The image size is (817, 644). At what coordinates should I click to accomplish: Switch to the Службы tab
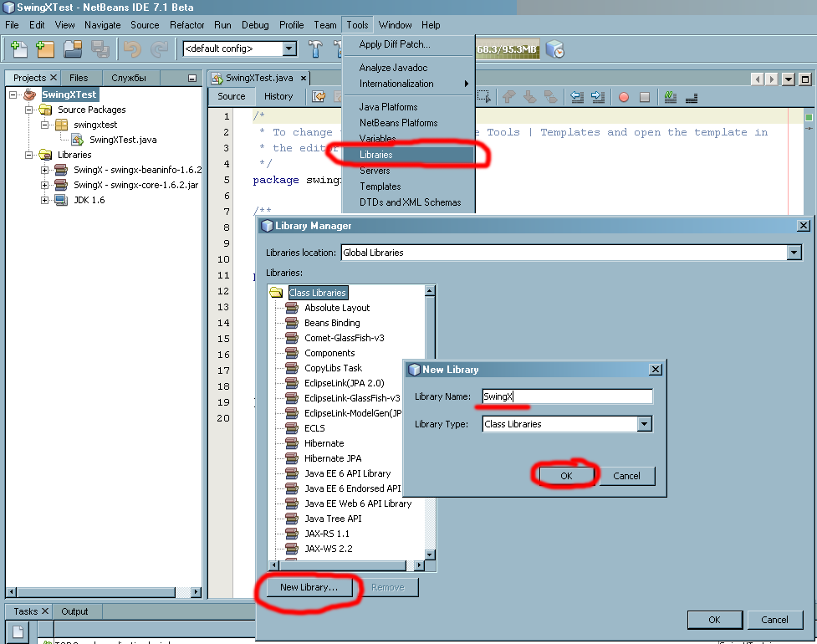click(129, 78)
